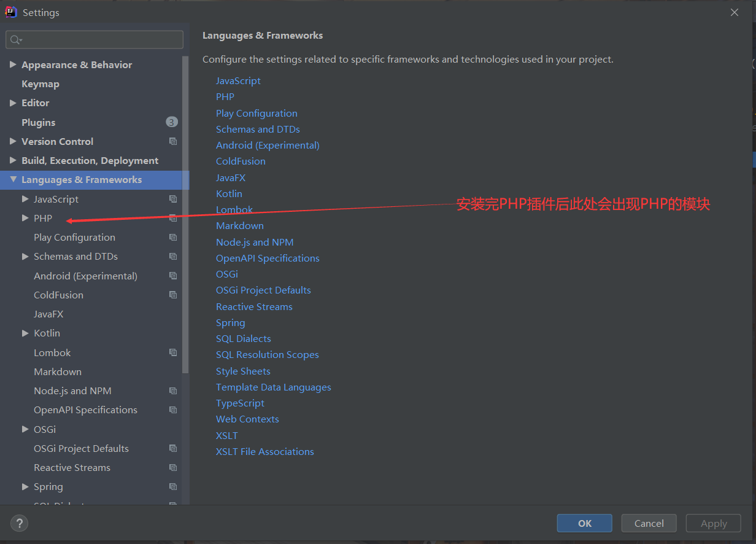The width and height of the screenshot is (756, 544).
Task: Open the XSLT File Associations link
Action: (265, 451)
